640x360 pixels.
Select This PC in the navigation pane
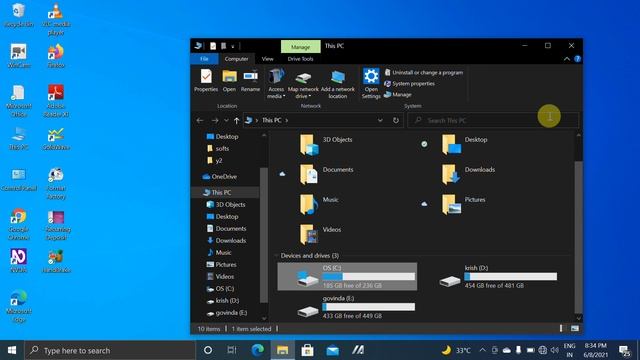coord(221,192)
